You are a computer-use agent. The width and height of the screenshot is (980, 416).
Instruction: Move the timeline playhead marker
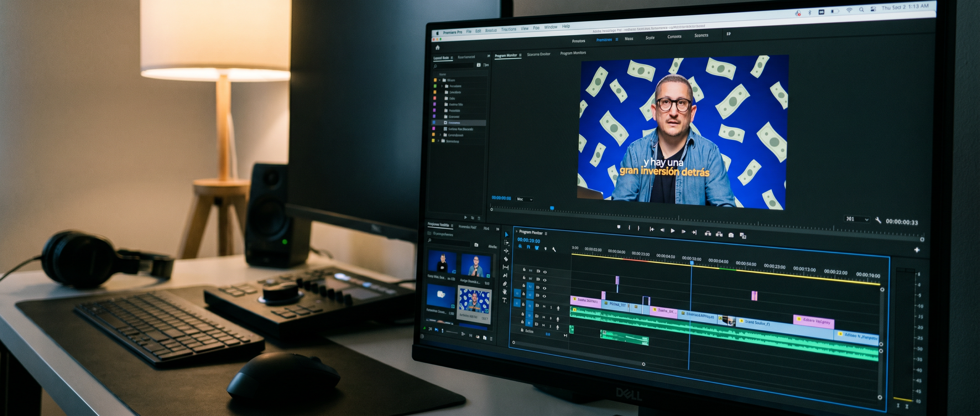(692, 262)
